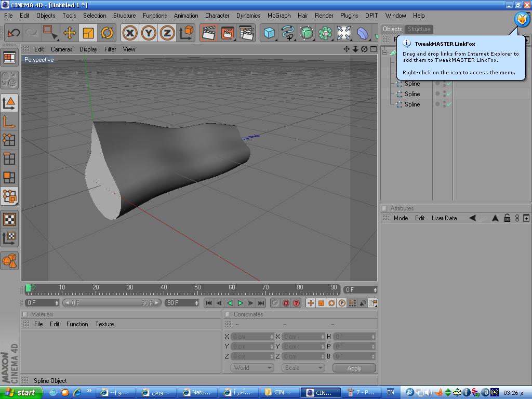Open viewport Cameras menu
532x399 pixels.
pos(61,49)
